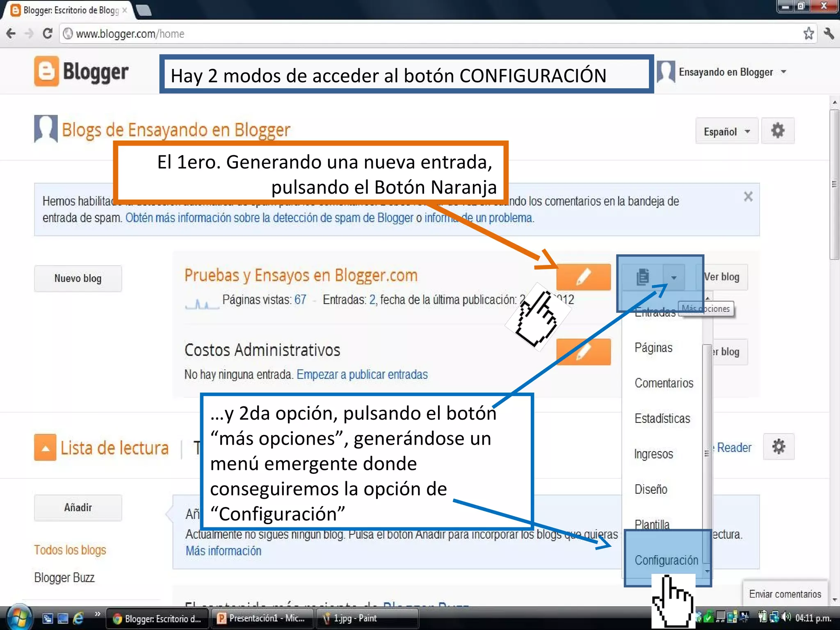Select Páginas in the dropdown menu
This screenshot has width=840, height=630.
pyautogui.click(x=653, y=347)
